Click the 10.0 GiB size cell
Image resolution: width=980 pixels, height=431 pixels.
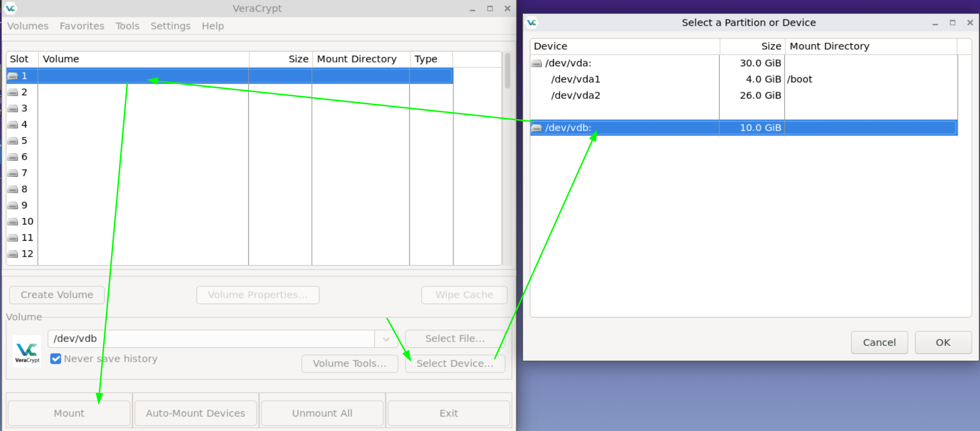pyautogui.click(x=760, y=128)
